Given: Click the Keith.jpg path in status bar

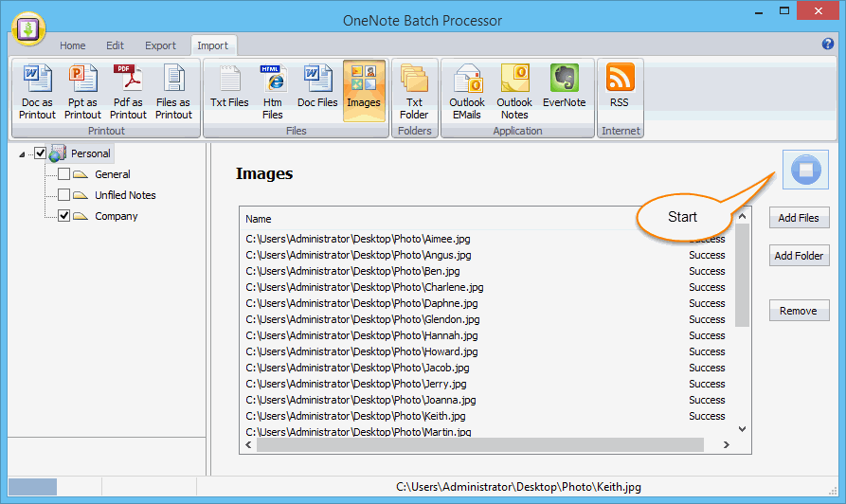Looking at the screenshot, I should coord(518,487).
